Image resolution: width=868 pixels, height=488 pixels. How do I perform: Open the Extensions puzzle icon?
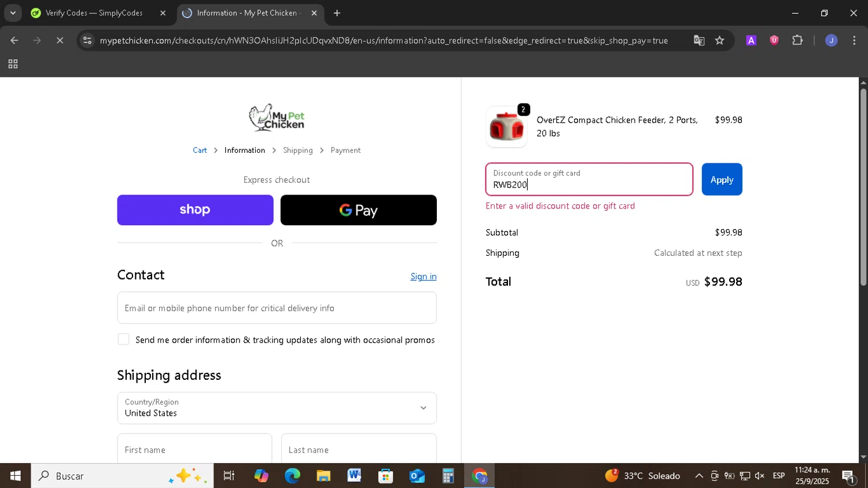(797, 41)
